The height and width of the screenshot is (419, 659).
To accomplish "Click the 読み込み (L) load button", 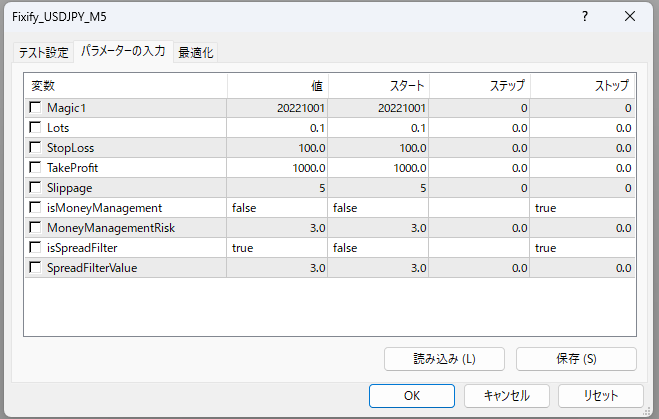I will [x=445, y=359].
